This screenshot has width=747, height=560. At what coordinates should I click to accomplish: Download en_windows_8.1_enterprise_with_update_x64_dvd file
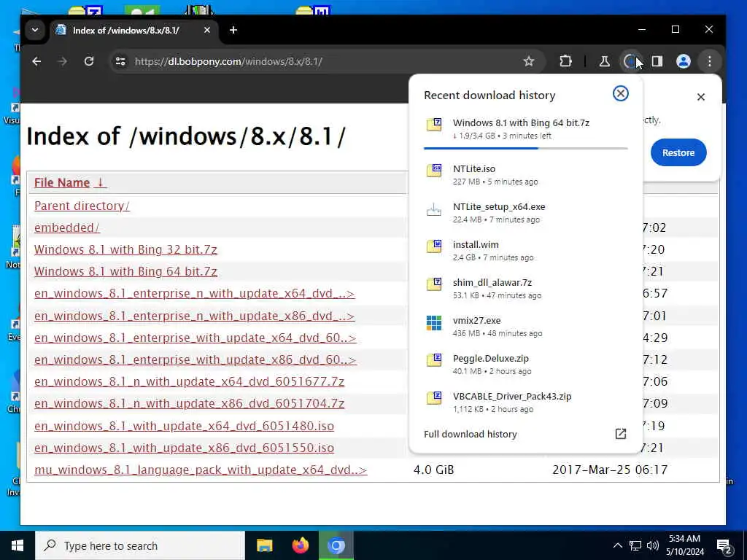click(x=196, y=338)
